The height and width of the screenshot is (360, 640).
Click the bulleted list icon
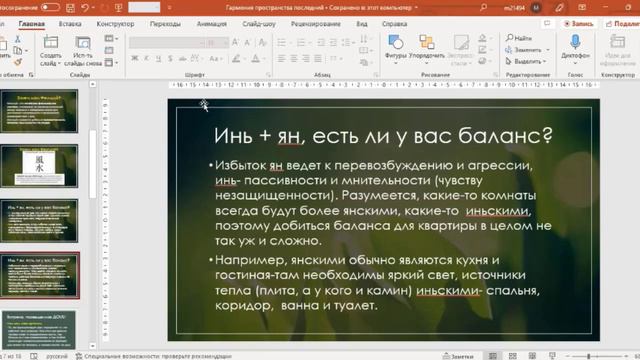point(282,42)
